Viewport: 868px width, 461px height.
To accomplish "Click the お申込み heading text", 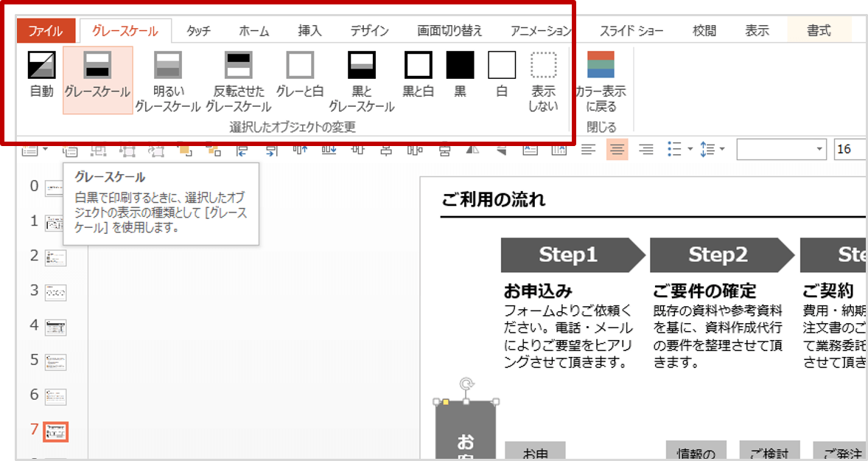I will pos(537,291).
